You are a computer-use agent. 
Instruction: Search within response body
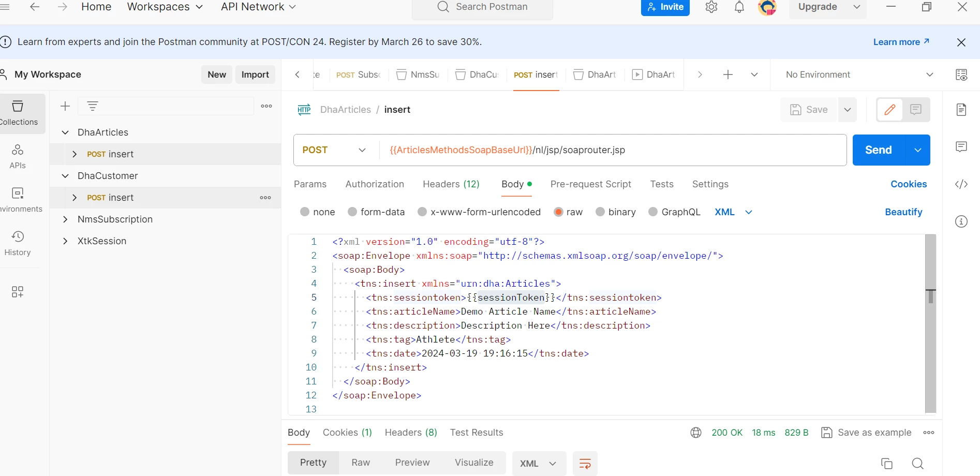coord(918,464)
